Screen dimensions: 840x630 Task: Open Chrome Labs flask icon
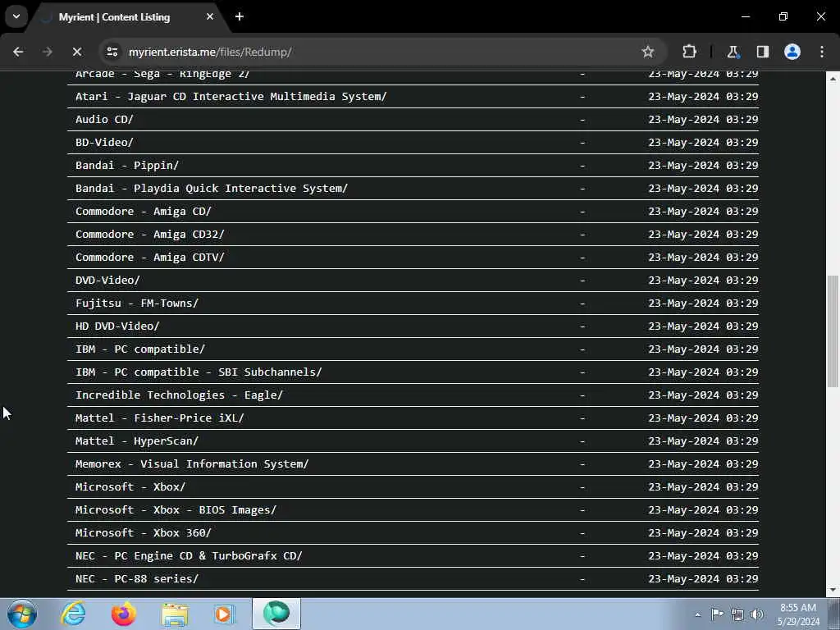[x=733, y=52]
